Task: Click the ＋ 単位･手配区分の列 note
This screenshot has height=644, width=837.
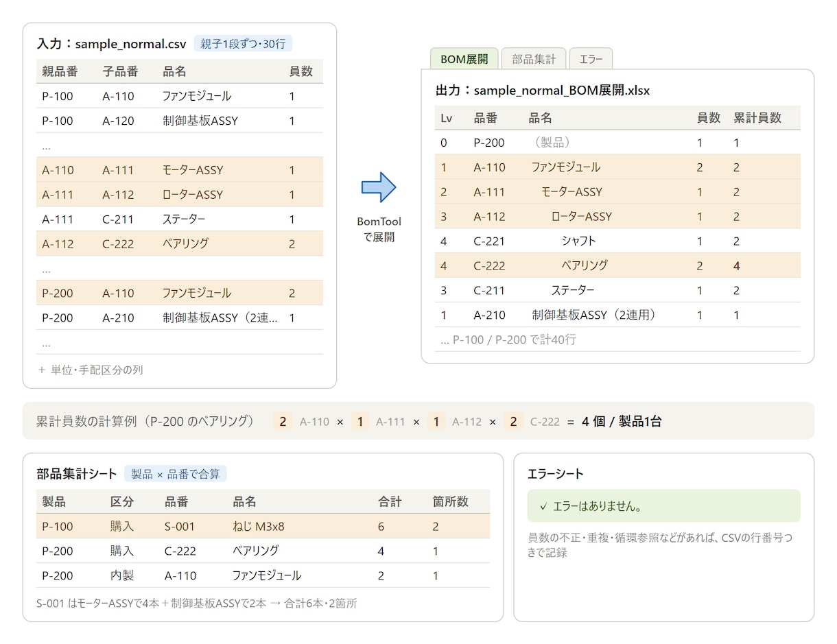Action: 91,370
